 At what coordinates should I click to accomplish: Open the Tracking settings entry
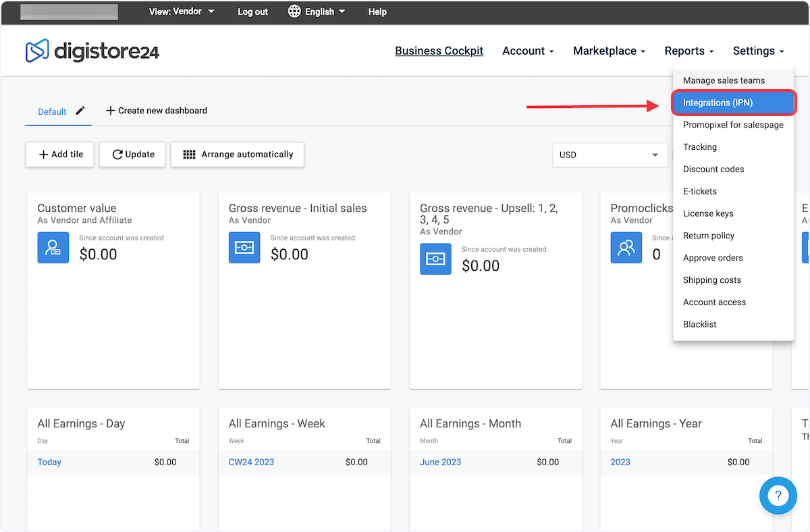coord(733,147)
